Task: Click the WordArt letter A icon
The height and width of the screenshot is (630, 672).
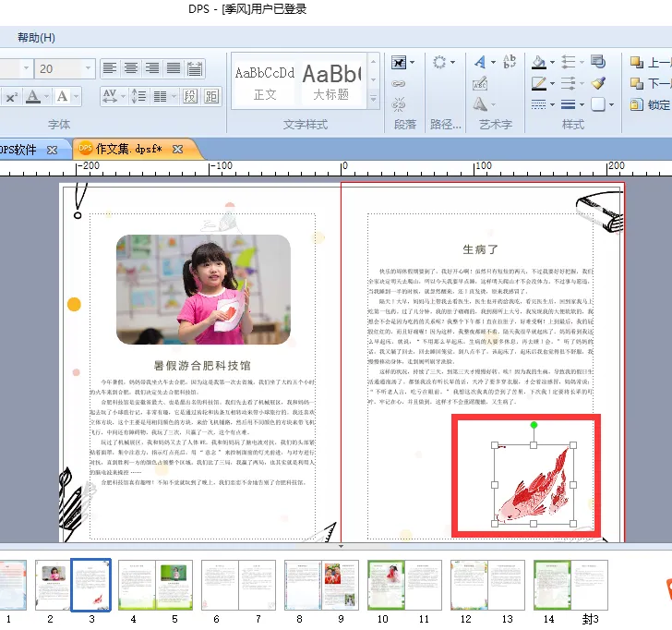Action: (480, 62)
